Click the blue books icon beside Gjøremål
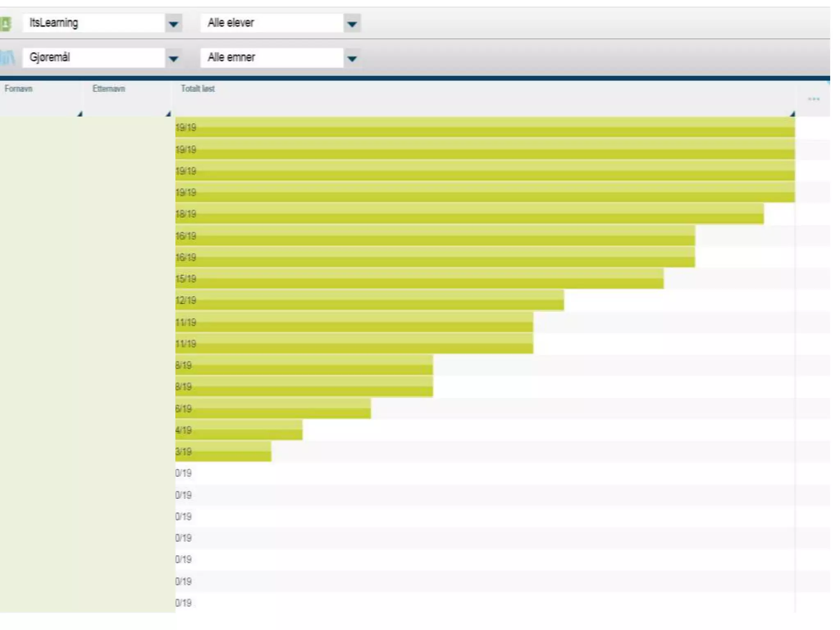The height and width of the screenshot is (630, 840). 7,57
